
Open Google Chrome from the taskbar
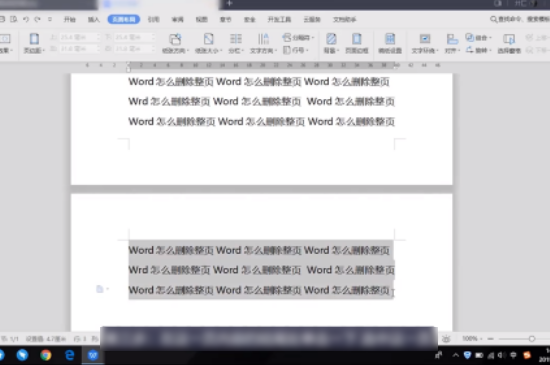pos(46,355)
